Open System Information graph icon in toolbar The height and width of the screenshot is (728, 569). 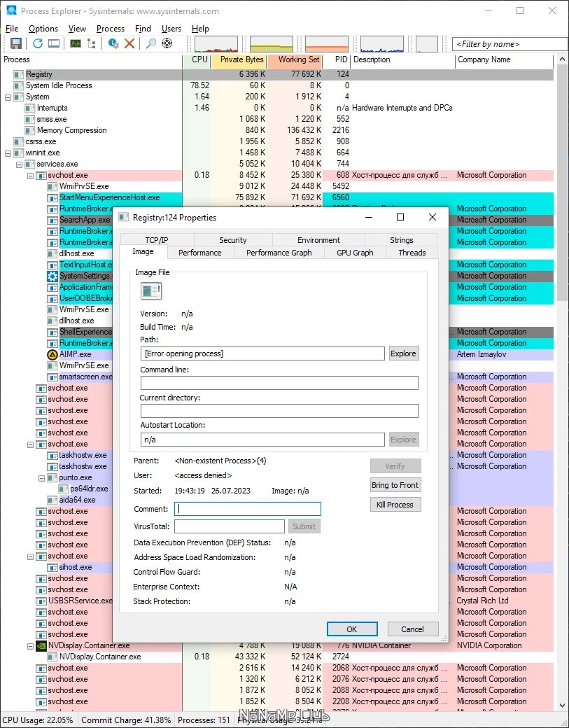tap(75, 43)
